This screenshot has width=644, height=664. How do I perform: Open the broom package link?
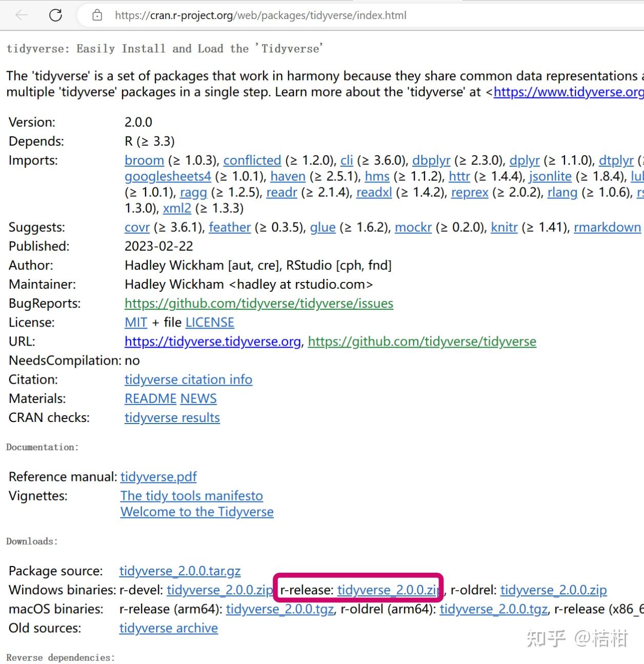(144, 160)
